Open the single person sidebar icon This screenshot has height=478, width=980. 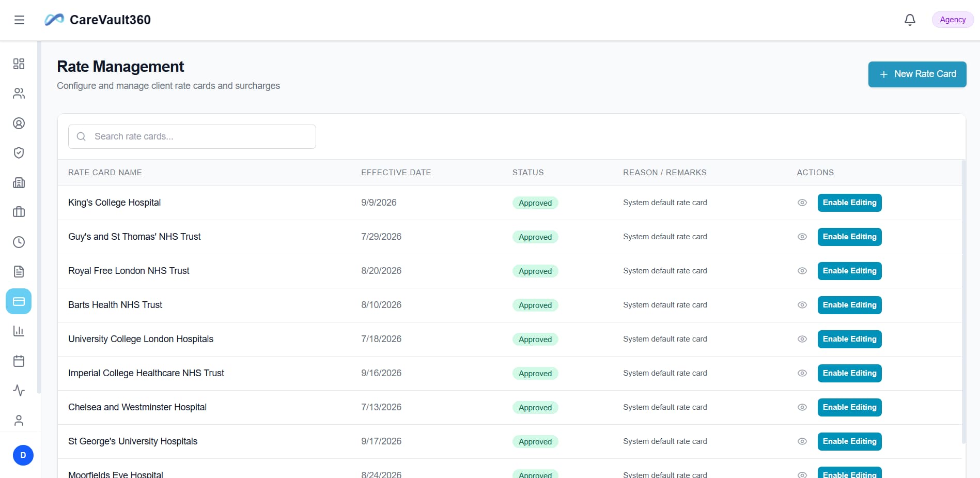click(x=19, y=420)
